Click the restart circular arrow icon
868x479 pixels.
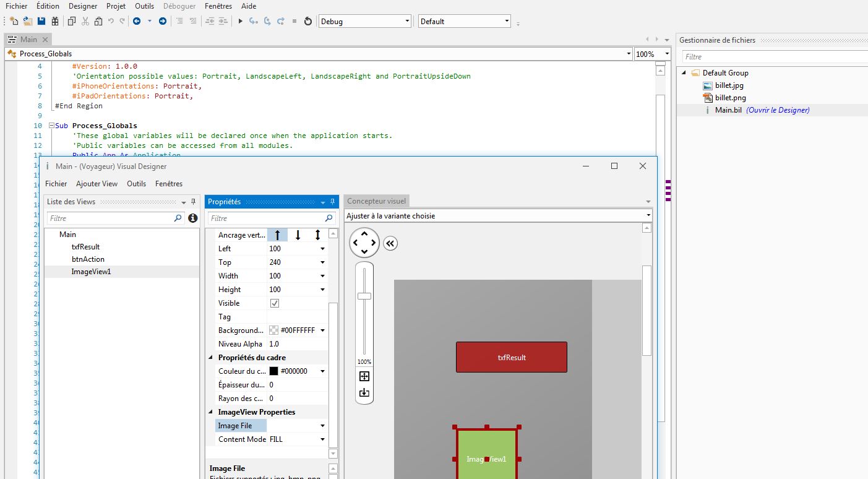point(308,21)
